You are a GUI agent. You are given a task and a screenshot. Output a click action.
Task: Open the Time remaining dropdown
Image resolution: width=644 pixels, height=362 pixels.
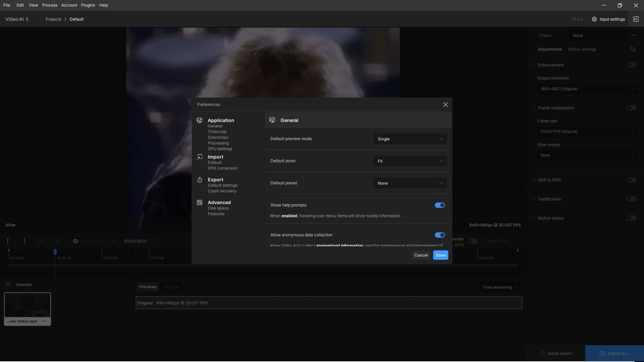click(500, 287)
